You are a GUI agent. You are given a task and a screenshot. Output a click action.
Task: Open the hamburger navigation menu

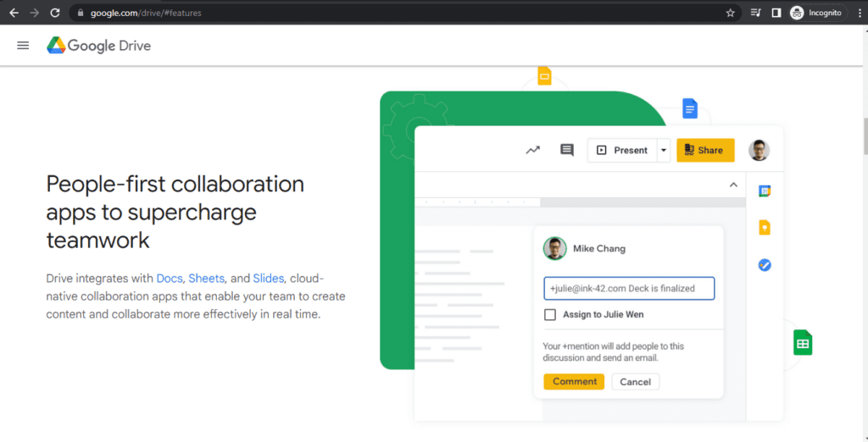pos(23,46)
